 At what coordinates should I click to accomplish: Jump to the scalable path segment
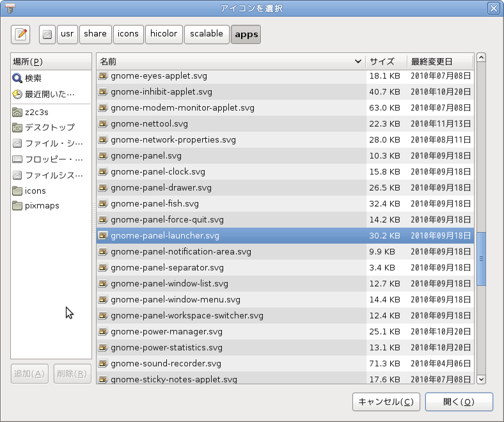pos(206,34)
